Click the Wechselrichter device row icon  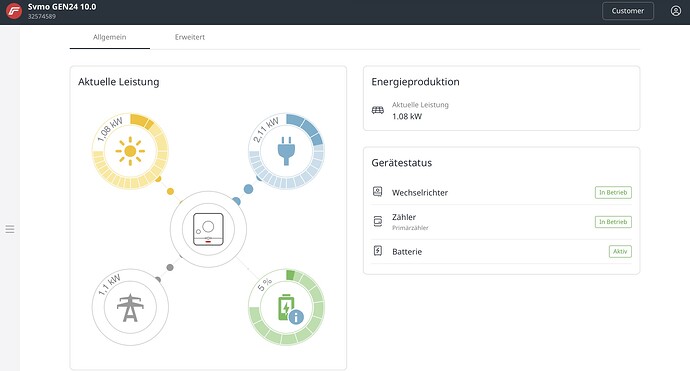click(x=378, y=191)
